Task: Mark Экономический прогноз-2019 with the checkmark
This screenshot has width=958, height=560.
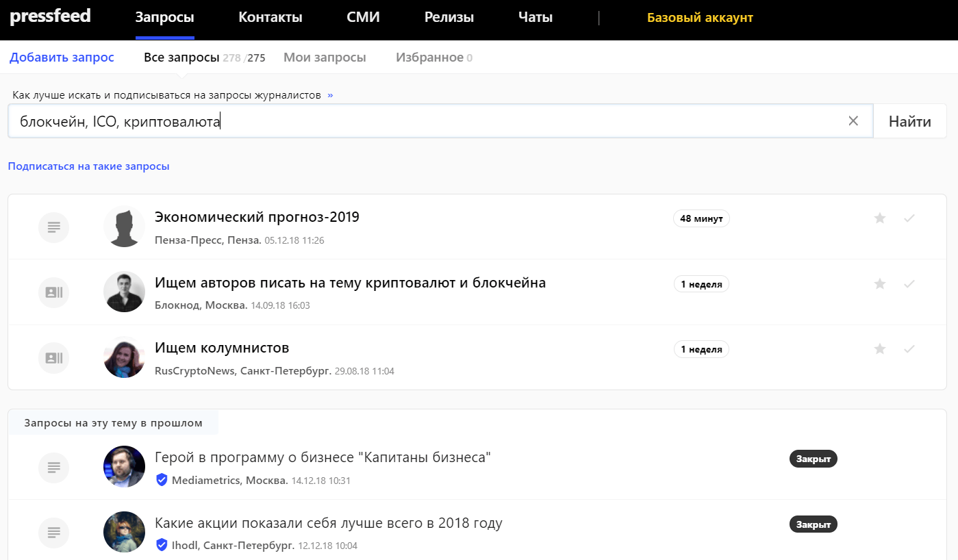Action: click(x=909, y=218)
